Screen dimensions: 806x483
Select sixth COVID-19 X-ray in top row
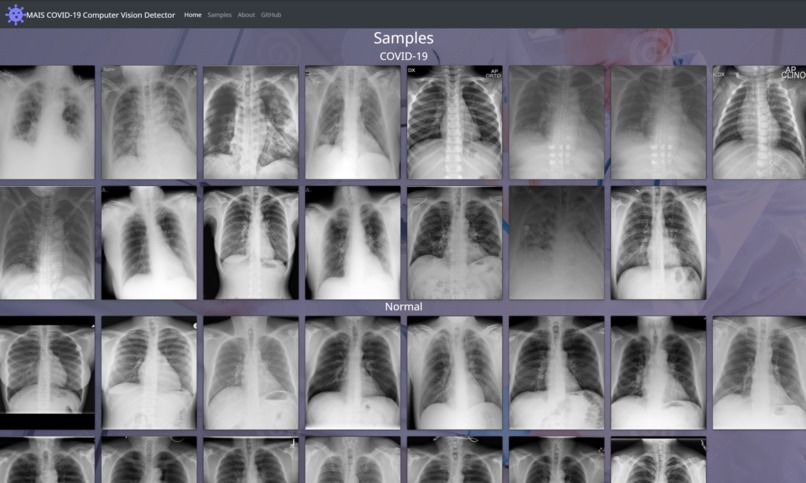click(x=556, y=122)
